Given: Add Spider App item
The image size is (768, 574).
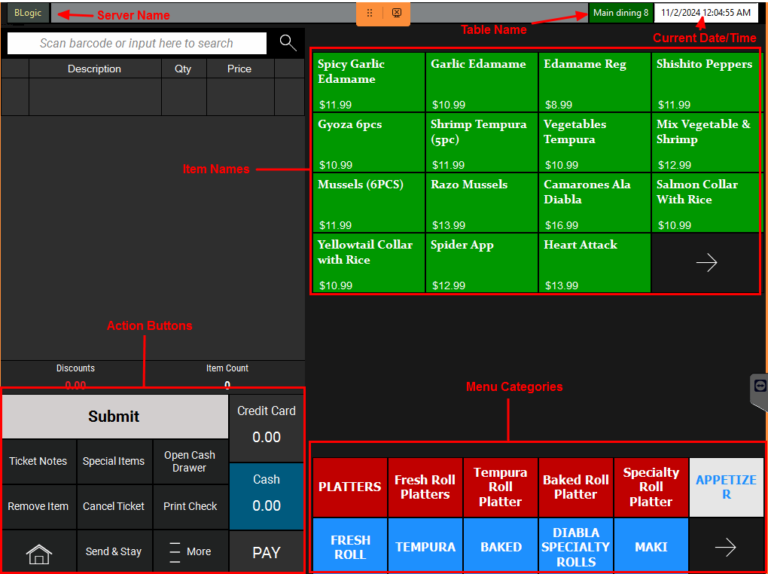Looking at the screenshot, I should click(x=481, y=263).
